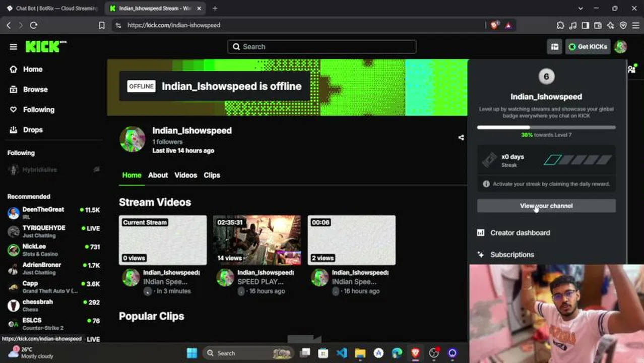Toggle the browser sidebar panel icon
Image resolution: width=644 pixels, height=363 pixels.
pyautogui.click(x=585, y=25)
